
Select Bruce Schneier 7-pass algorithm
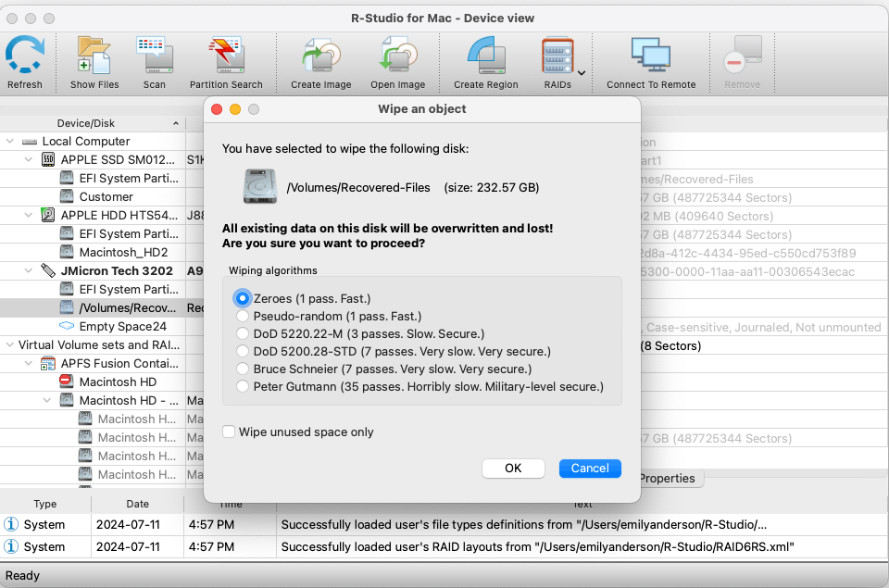(243, 369)
